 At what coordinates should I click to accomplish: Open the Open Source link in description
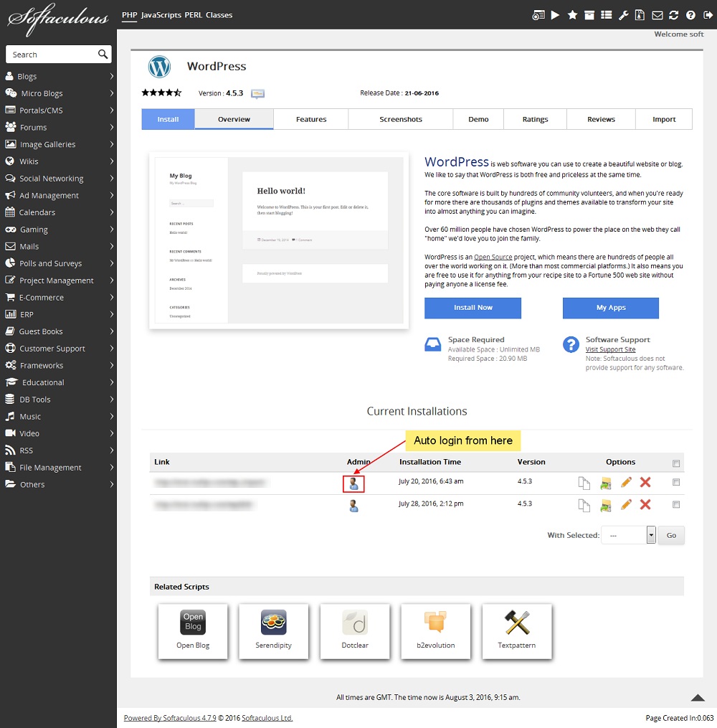click(493, 257)
